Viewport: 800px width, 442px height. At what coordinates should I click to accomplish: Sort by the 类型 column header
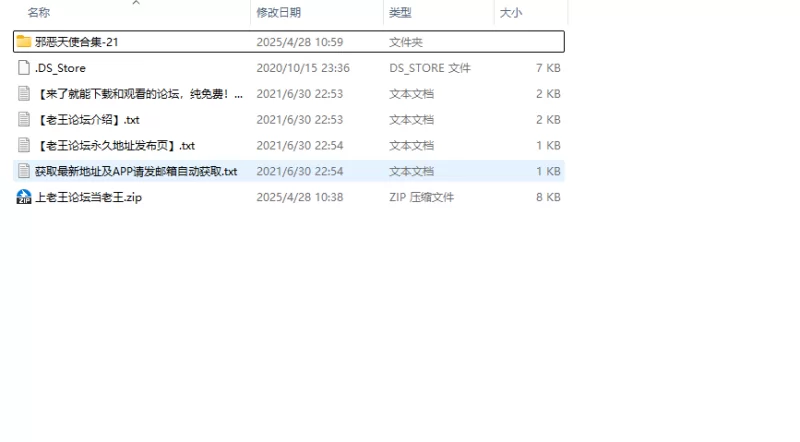point(400,12)
